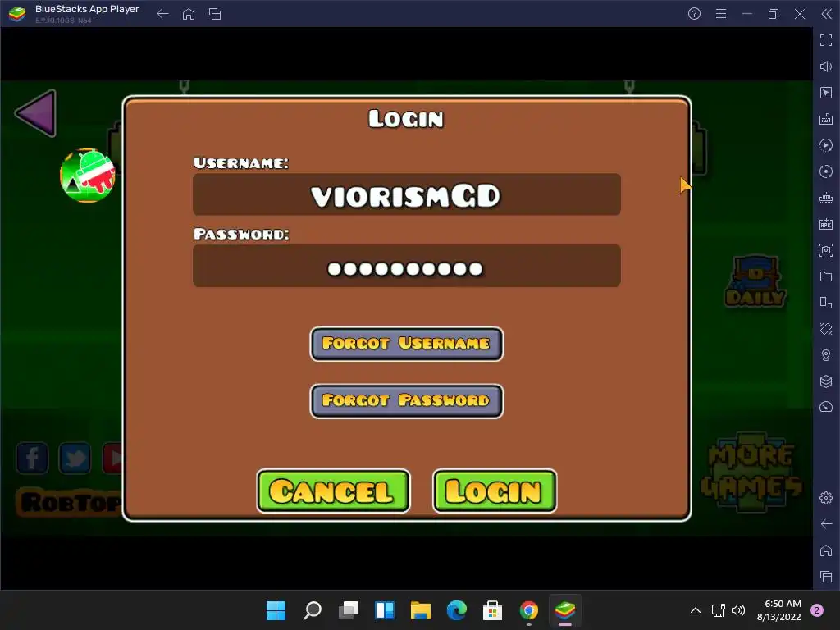The image size is (840, 630).
Task: Click sidebar Android home icon
Action: [826, 550]
